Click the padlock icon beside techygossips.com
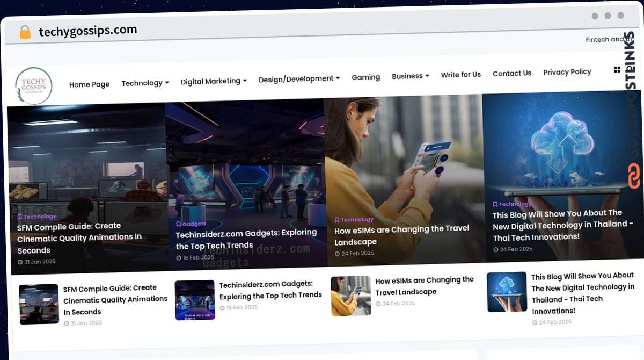Image resolution: width=644 pixels, height=360 pixels. coord(25,32)
